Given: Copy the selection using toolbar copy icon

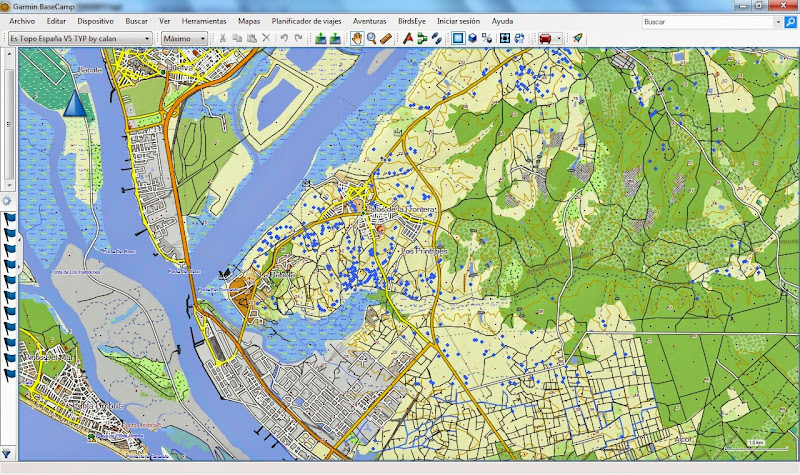Looking at the screenshot, I should coord(237,38).
